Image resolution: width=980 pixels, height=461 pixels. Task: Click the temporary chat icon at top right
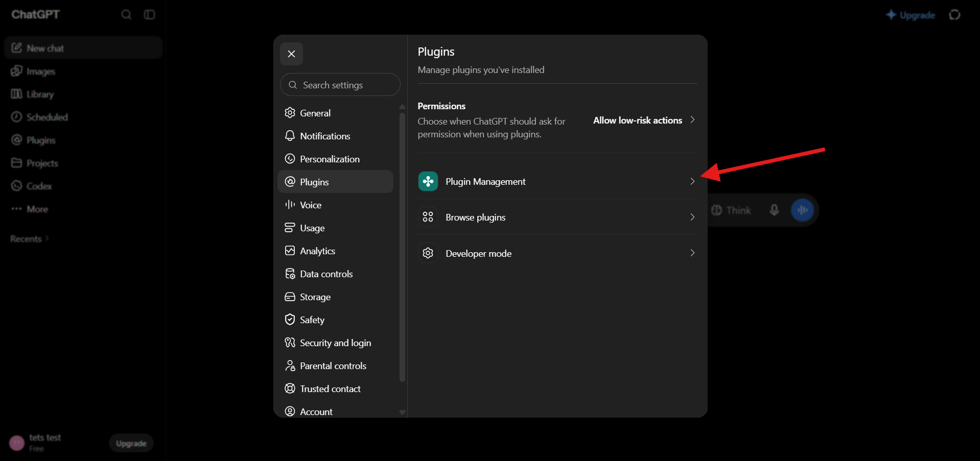click(x=954, y=15)
